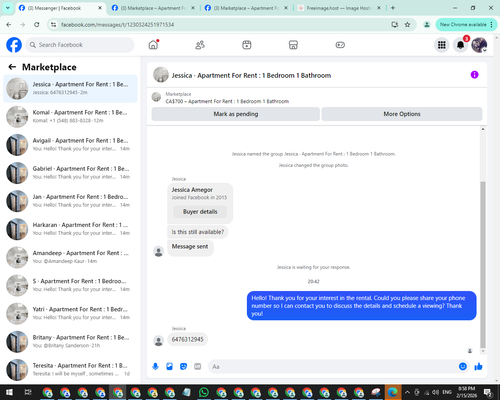Click the Aa message input field

333,367
